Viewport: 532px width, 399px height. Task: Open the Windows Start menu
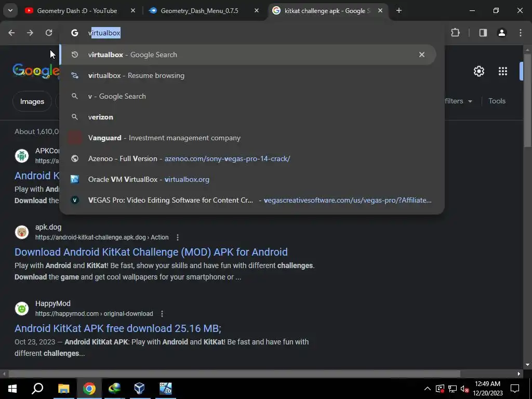[x=12, y=389]
